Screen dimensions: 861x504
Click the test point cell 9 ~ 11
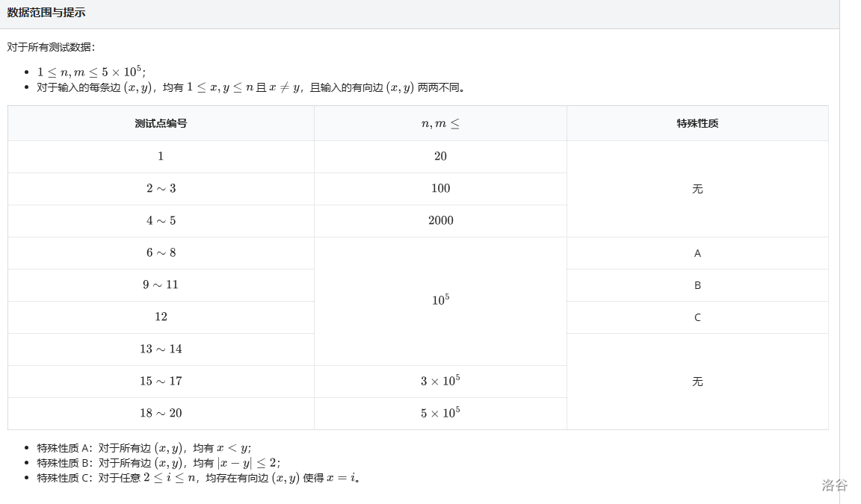click(x=161, y=284)
